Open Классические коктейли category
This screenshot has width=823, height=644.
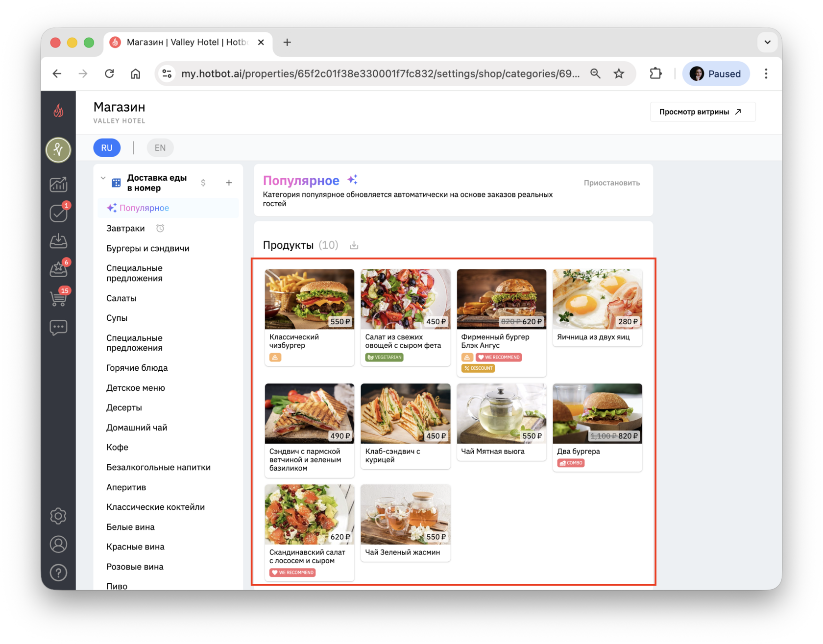pyautogui.click(x=156, y=507)
